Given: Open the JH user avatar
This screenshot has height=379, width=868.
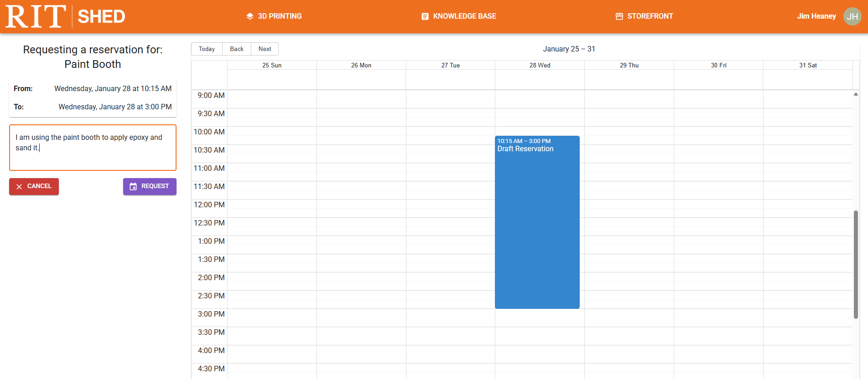Looking at the screenshot, I should coord(852,16).
